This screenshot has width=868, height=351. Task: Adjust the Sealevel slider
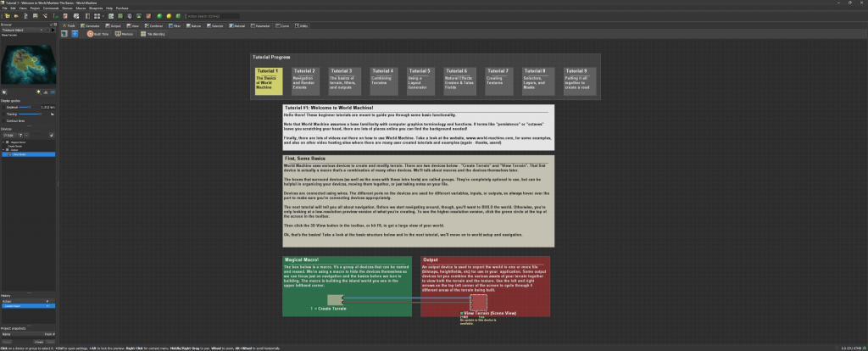[x=30, y=108]
